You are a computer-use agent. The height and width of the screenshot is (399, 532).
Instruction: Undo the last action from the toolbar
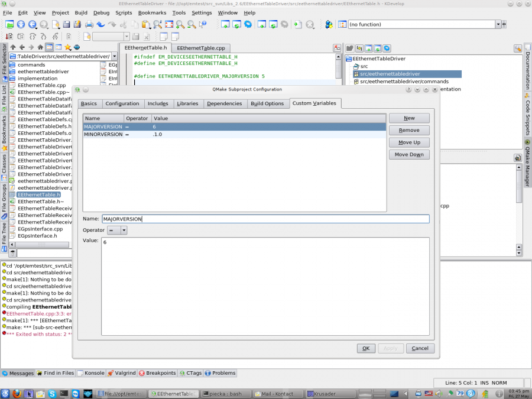coord(100,24)
